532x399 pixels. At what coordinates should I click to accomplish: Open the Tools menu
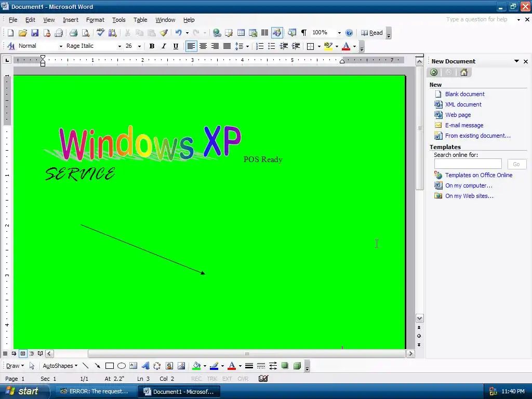pyautogui.click(x=119, y=20)
